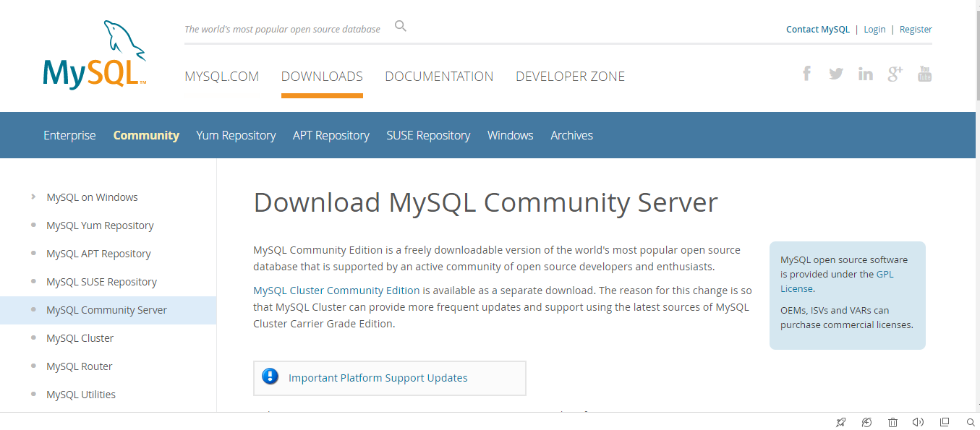The width and height of the screenshot is (980, 430).
Task: Click the trash icon for closed tabs
Action: pos(892,422)
